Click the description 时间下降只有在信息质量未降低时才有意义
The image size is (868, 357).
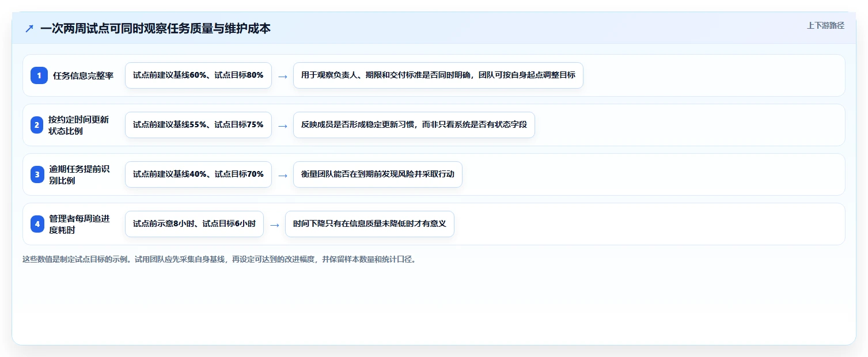point(370,224)
